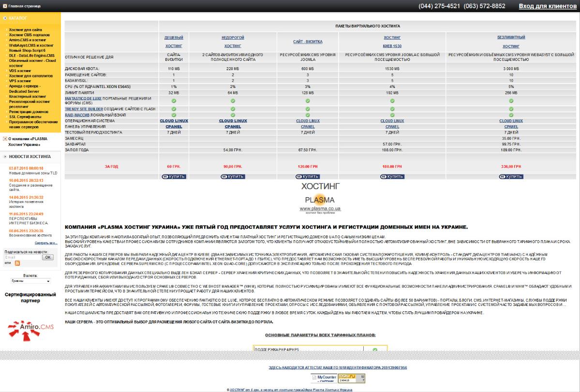The image size is (580, 392).
Task: Open news item Возникновение хостинга
Action: [x=30, y=235]
